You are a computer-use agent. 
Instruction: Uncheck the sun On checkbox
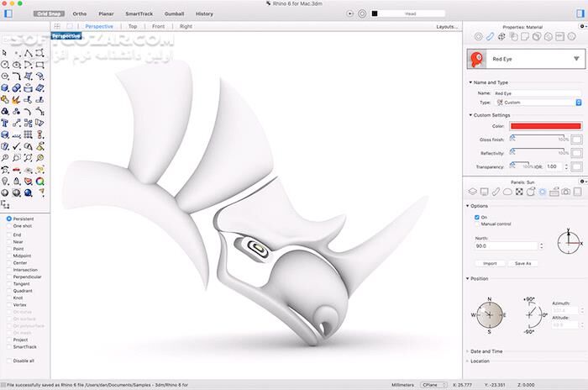tap(477, 218)
